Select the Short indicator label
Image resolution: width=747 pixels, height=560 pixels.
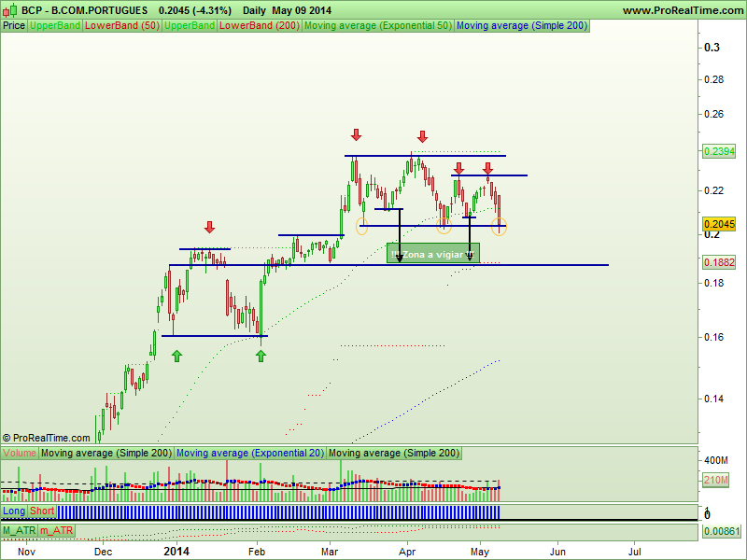(x=42, y=511)
